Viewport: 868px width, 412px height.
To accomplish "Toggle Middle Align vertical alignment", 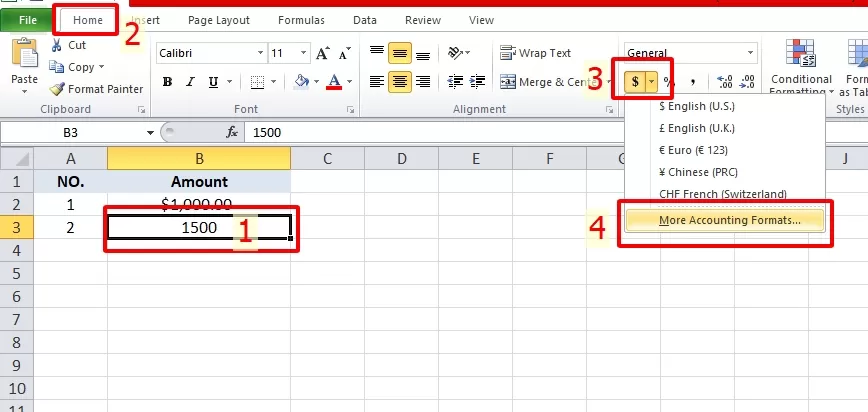I will pyautogui.click(x=400, y=53).
